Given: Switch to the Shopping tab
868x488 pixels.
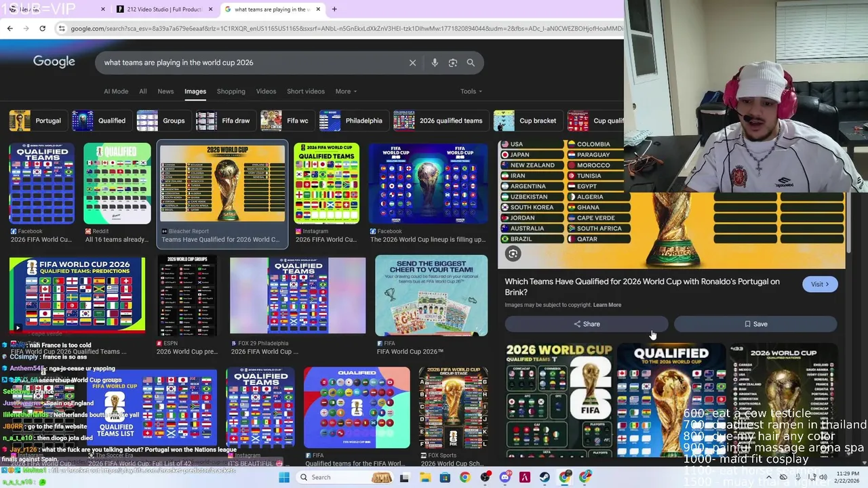Looking at the screenshot, I should (x=231, y=91).
